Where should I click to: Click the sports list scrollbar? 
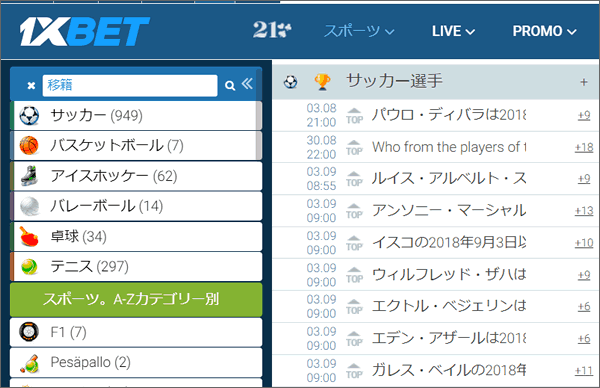pos(259,130)
